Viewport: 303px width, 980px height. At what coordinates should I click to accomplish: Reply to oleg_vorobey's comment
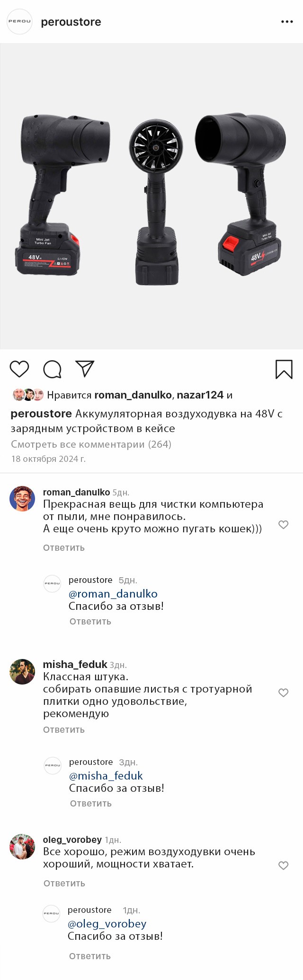(x=64, y=884)
